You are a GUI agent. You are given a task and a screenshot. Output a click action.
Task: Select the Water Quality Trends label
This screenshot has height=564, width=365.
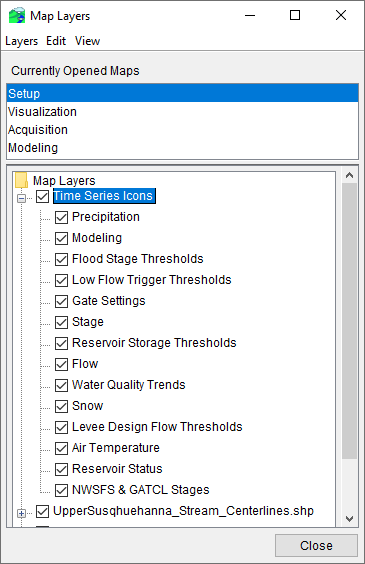tap(129, 385)
